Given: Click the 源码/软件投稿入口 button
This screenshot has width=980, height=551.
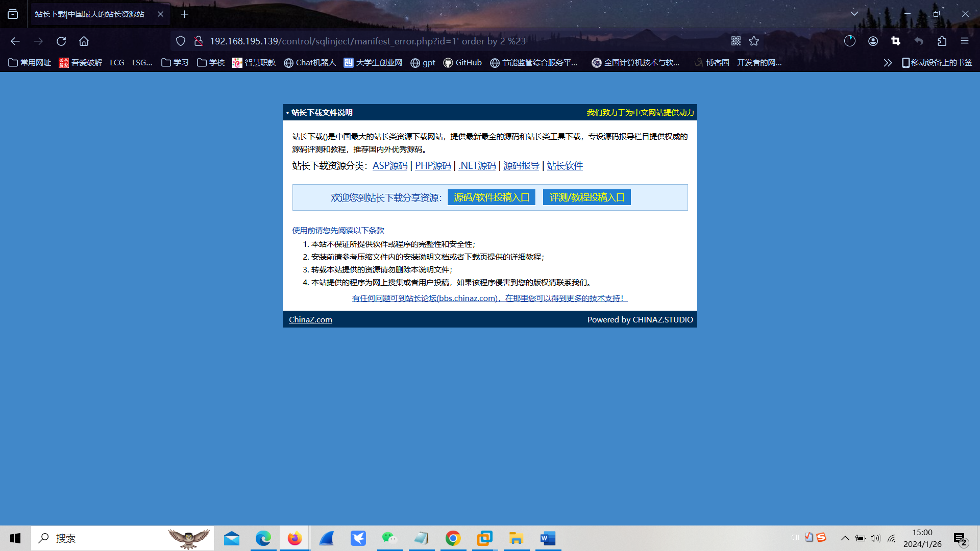Looking at the screenshot, I should click(x=491, y=197).
